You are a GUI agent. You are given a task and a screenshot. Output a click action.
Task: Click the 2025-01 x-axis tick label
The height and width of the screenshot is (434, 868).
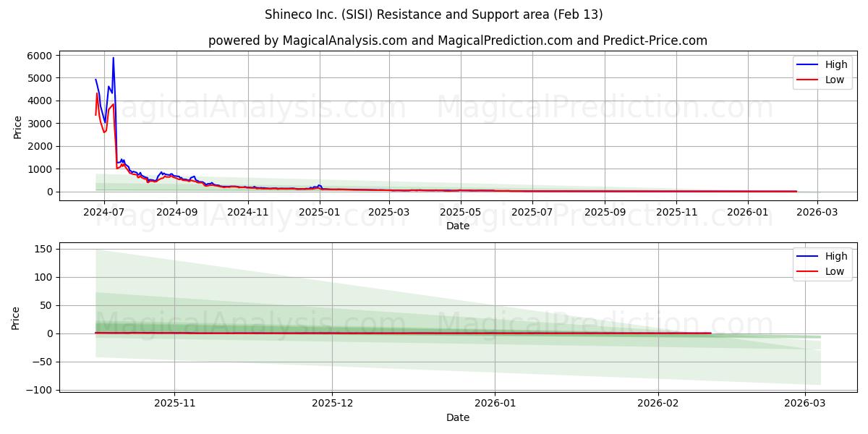coord(320,212)
